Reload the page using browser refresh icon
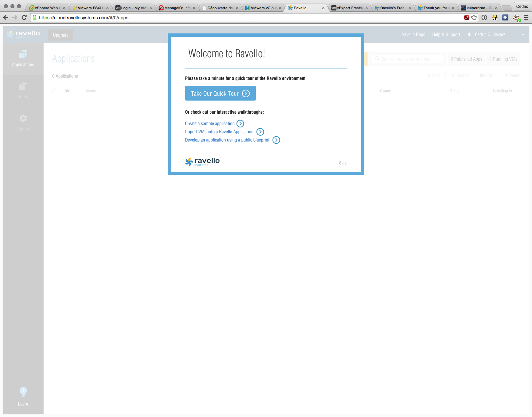Image resolution: width=532 pixels, height=417 pixels. (24, 18)
